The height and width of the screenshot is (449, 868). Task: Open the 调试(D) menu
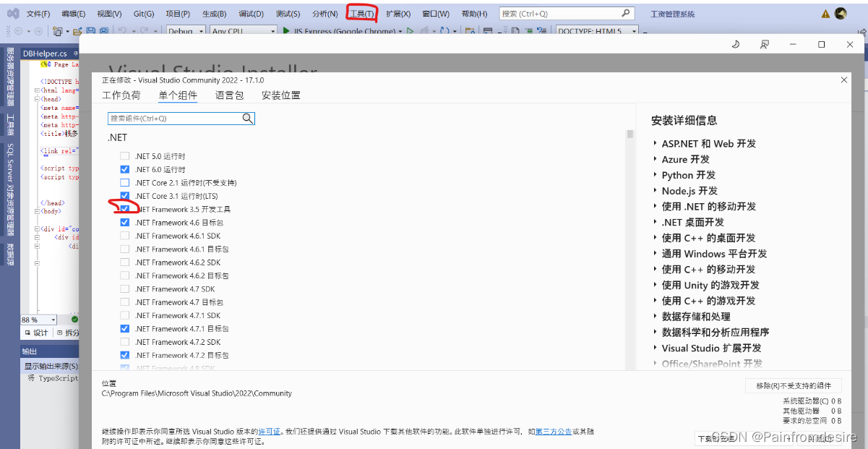(252, 14)
